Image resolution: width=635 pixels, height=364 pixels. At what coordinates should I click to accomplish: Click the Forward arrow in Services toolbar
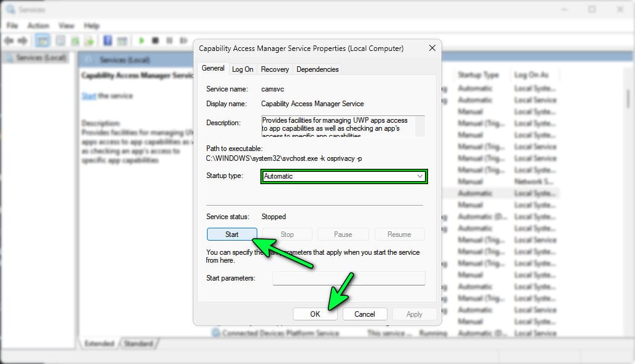(23, 41)
